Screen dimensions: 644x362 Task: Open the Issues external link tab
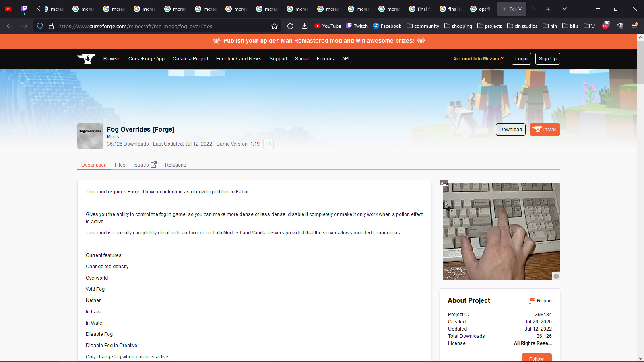(x=145, y=165)
